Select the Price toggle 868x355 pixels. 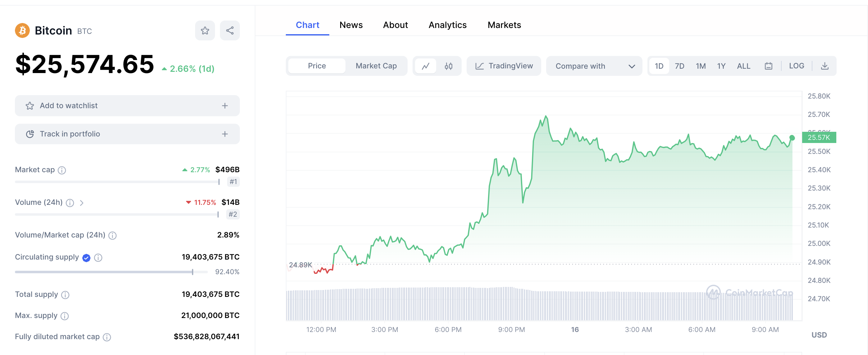coord(317,66)
